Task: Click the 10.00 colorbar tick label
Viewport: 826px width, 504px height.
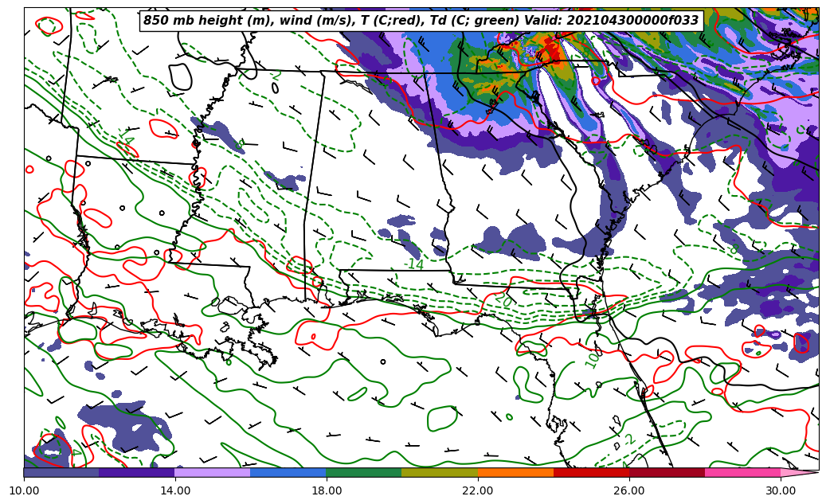Action: point(24,490)
